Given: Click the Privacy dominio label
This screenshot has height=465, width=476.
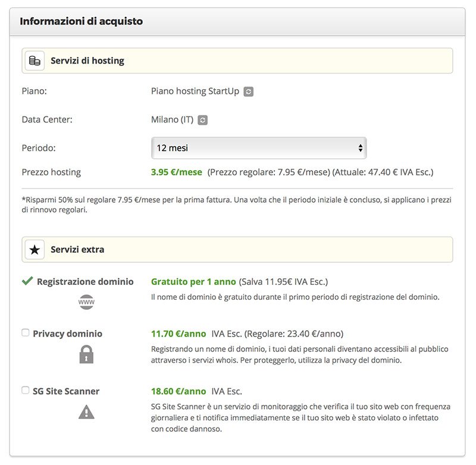Looking at the screenshot, I should point(67,334).
